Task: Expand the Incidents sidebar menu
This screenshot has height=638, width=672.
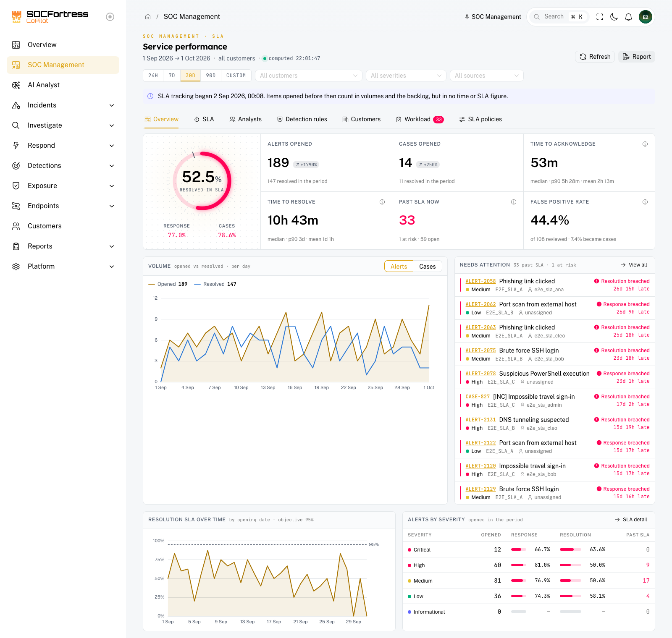Action: [63, 105]
